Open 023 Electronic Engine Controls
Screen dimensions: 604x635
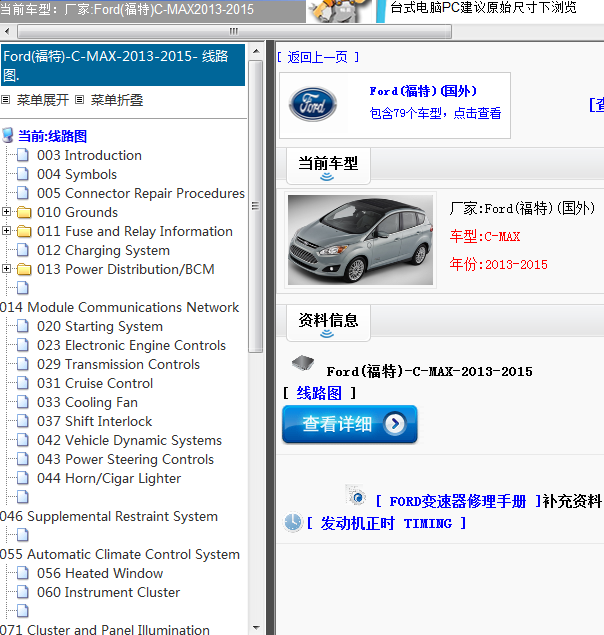click(x=131, y=345)
